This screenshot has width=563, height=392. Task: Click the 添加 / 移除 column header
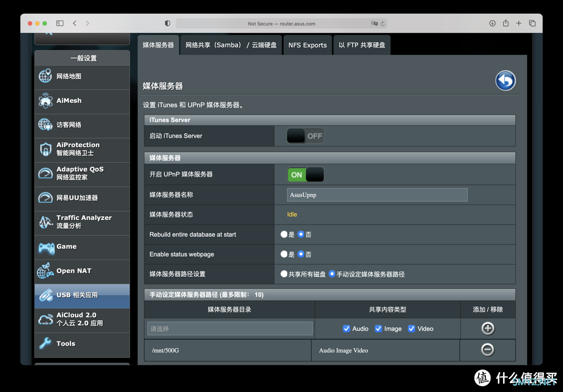click(x=487, y=310)
